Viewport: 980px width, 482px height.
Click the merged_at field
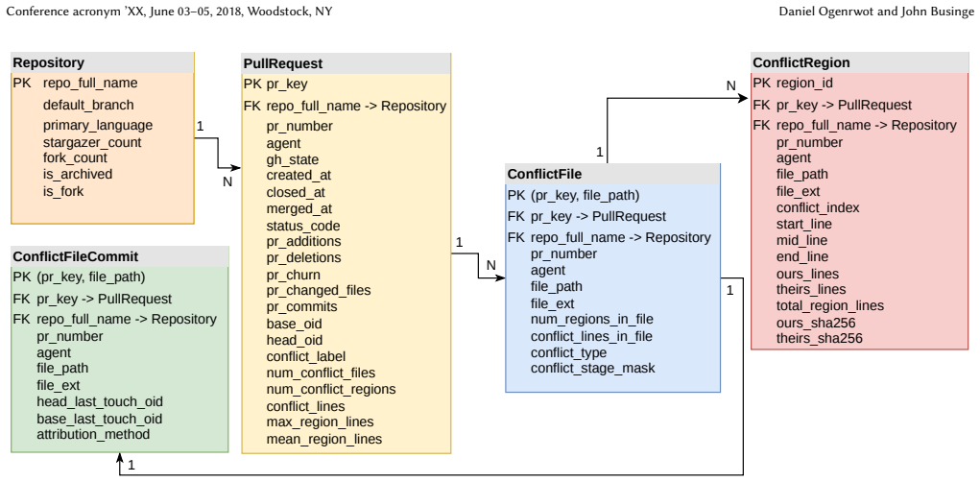[x=299, y=208]
